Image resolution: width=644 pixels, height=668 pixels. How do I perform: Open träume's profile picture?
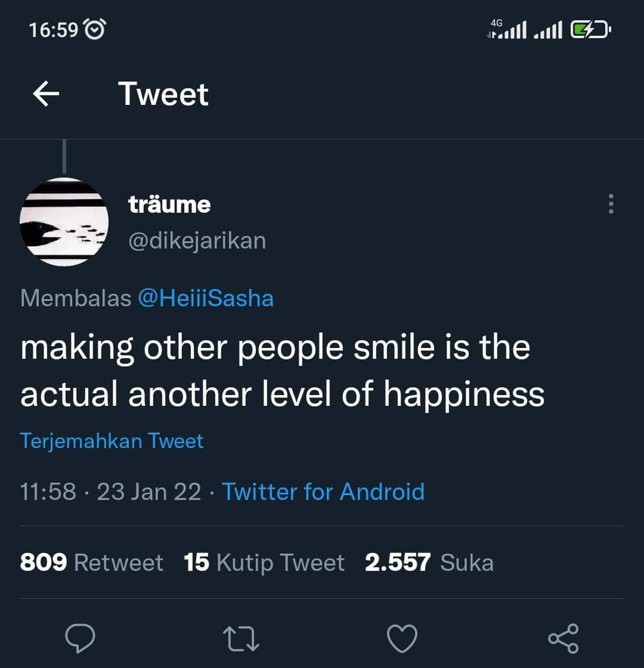(x=64, y=222)
